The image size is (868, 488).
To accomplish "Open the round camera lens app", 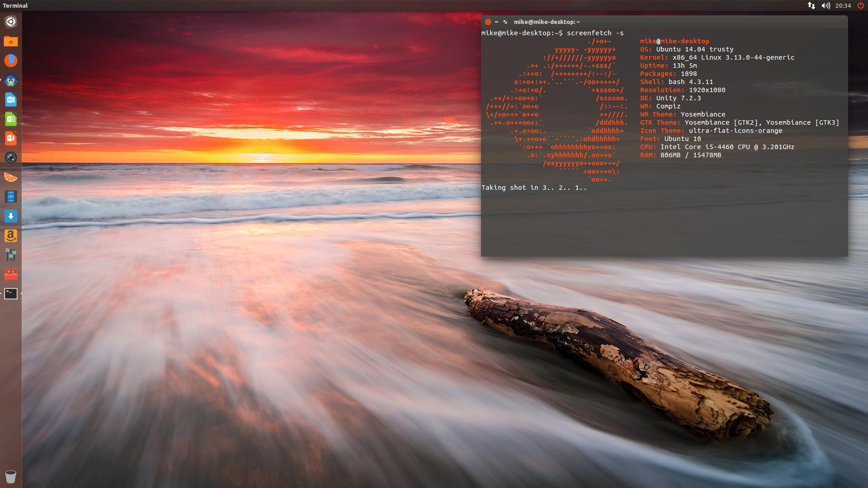I will 11,158.
